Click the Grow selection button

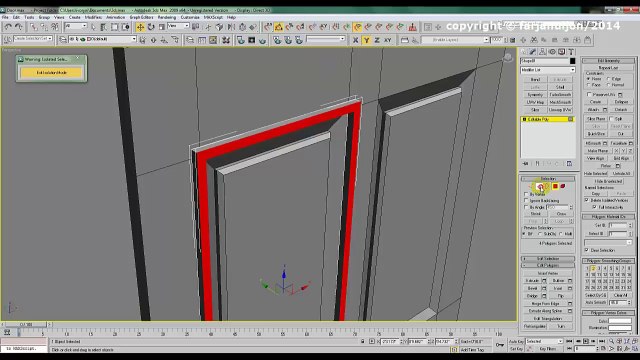562,214
